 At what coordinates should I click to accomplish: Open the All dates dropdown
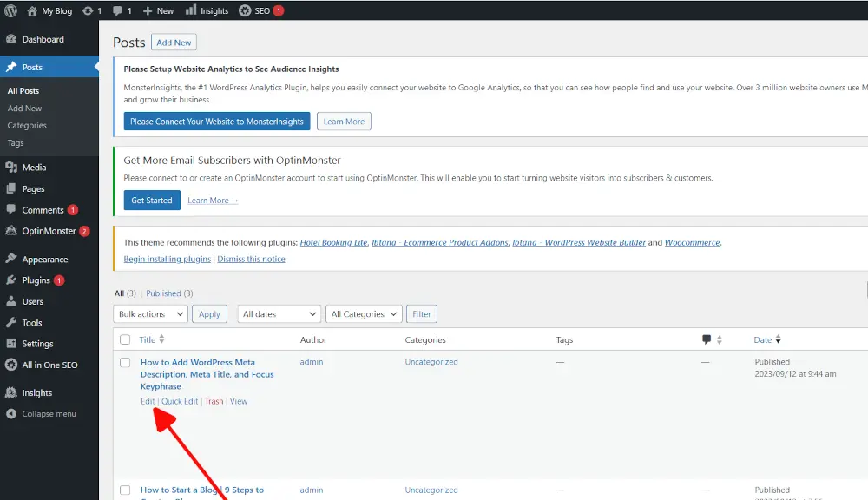point(279,314)
